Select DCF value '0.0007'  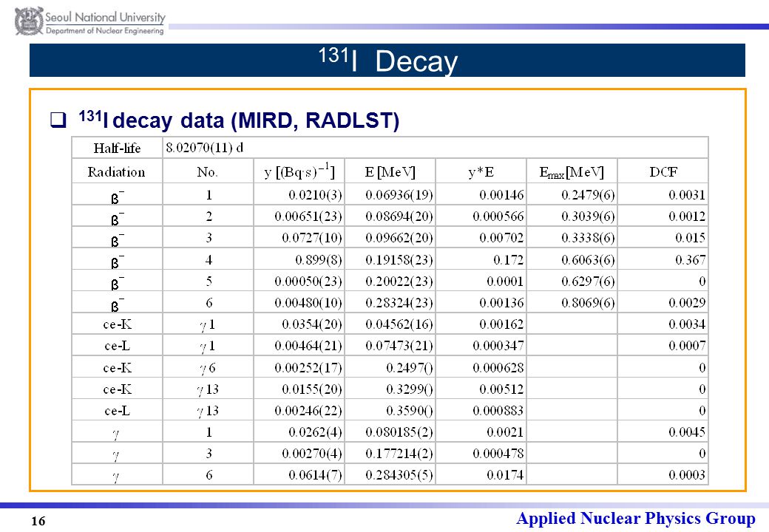(687, 346)
